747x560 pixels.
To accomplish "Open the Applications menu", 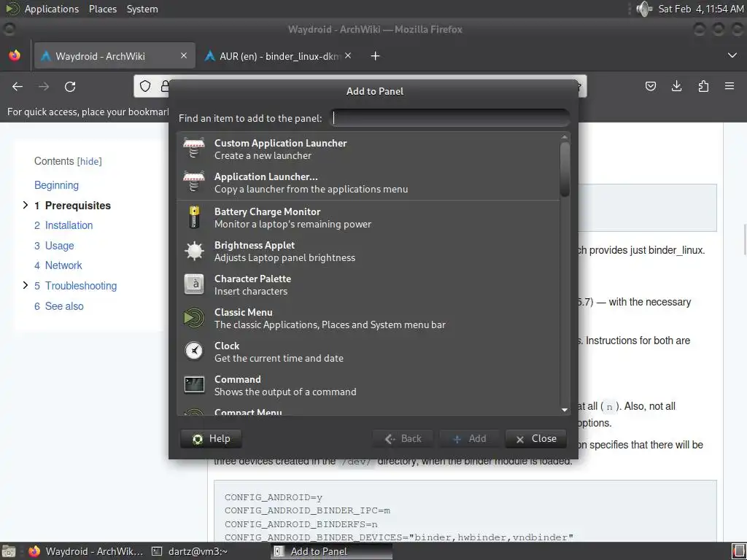I will 52,9.
